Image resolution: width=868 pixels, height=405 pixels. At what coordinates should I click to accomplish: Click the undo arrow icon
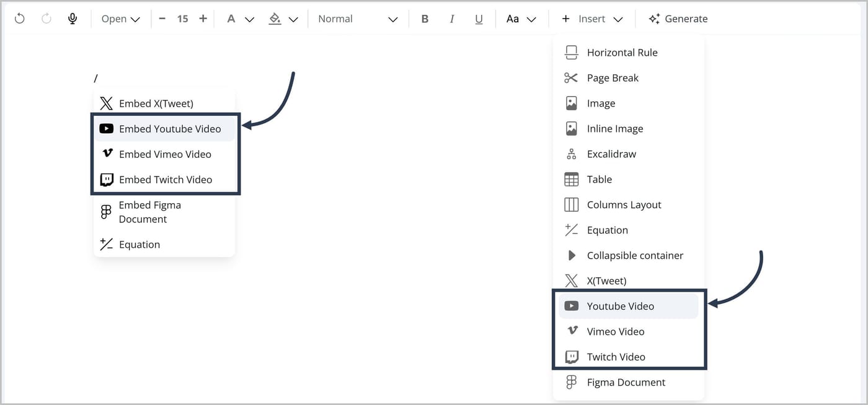tap(20, 19)
